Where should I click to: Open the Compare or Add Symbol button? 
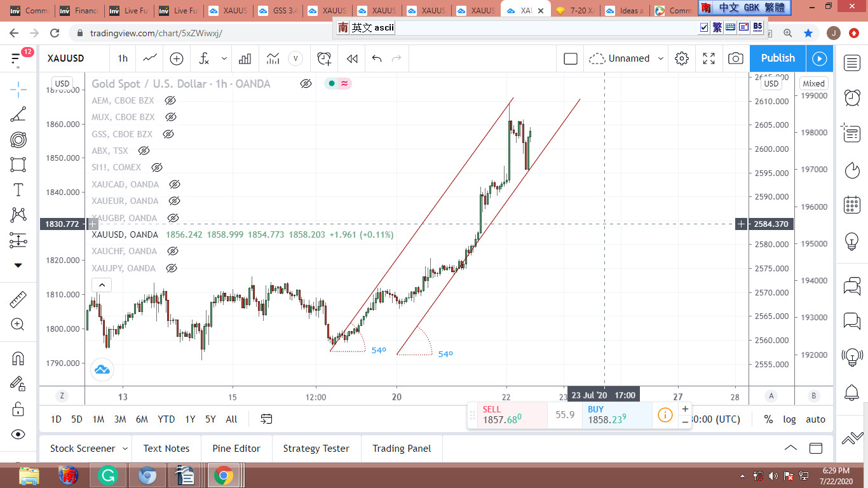[177, 58]
